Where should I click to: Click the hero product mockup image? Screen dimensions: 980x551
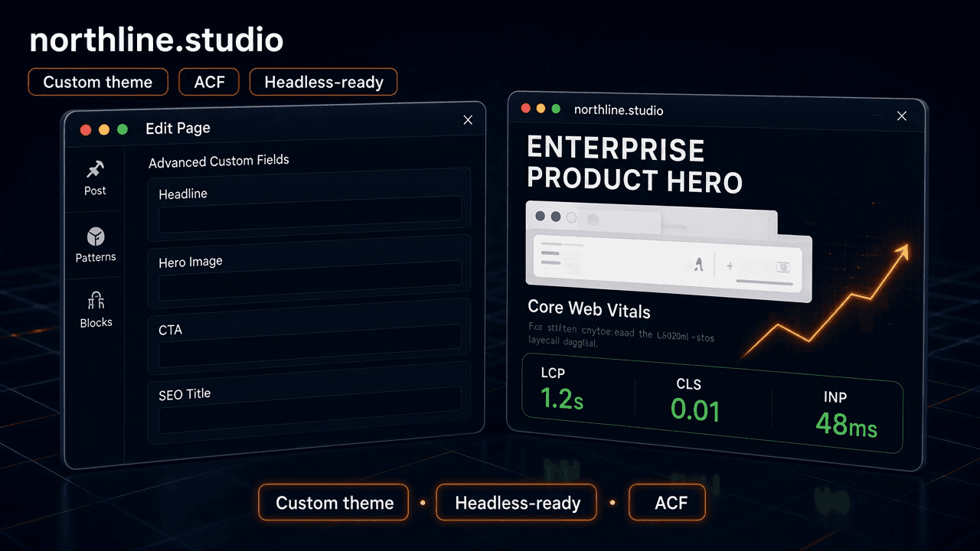click(x=668, y=252)
